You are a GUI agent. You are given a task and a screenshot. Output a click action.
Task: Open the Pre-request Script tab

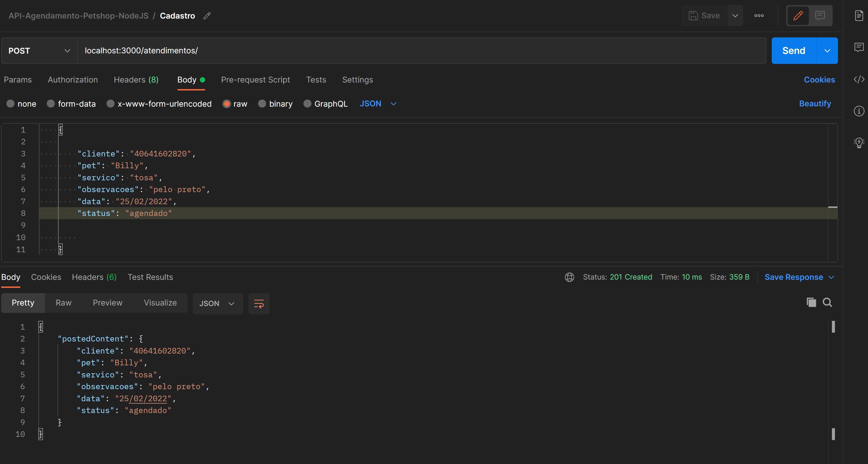(255, 80)
